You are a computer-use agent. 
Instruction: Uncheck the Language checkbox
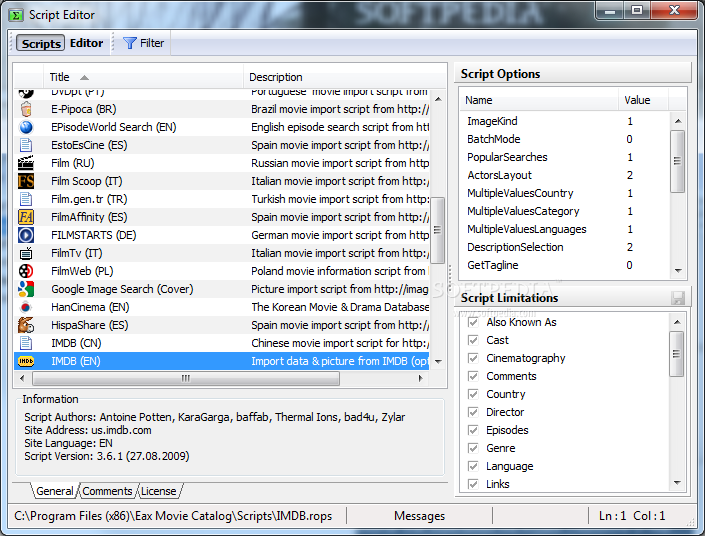(473, 466)
